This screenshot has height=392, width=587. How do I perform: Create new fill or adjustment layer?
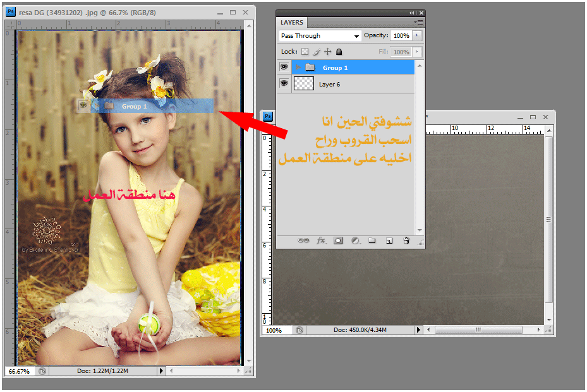pos(355,241)
